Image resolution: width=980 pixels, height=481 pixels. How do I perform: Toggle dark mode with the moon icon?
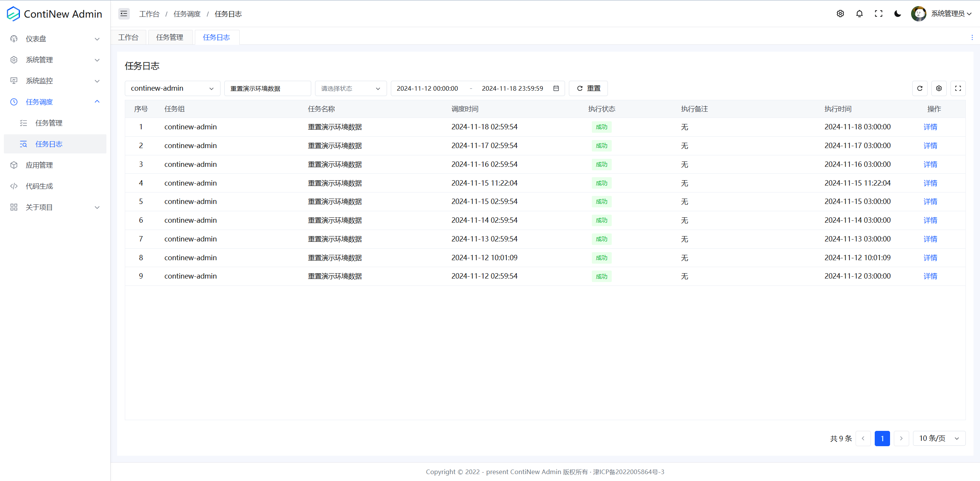coord(898,14)
